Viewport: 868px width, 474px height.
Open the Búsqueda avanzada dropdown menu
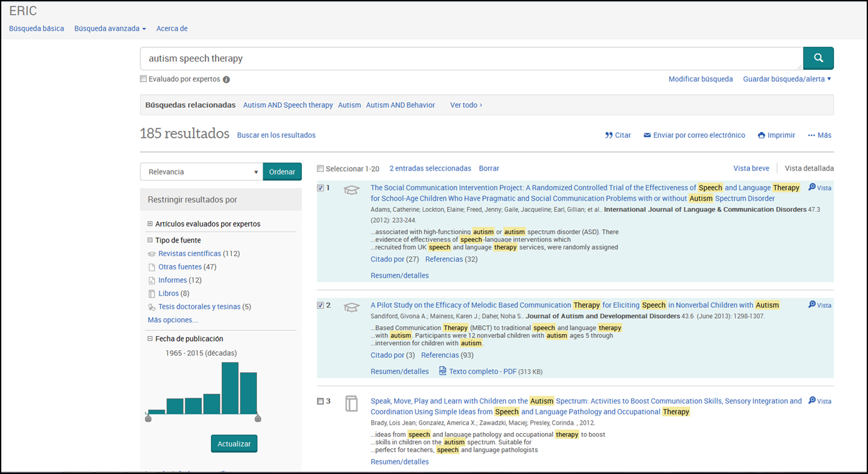(110, 28)
